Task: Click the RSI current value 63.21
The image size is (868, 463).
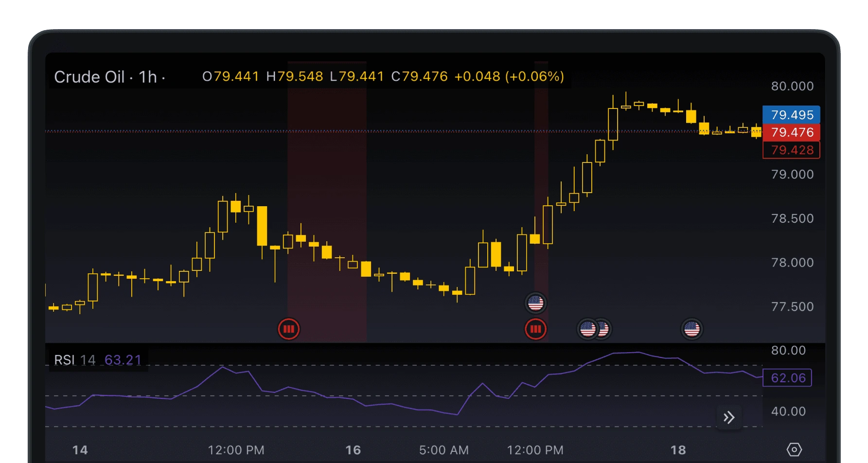Action: pyautogui.click(x=123, y=360)
